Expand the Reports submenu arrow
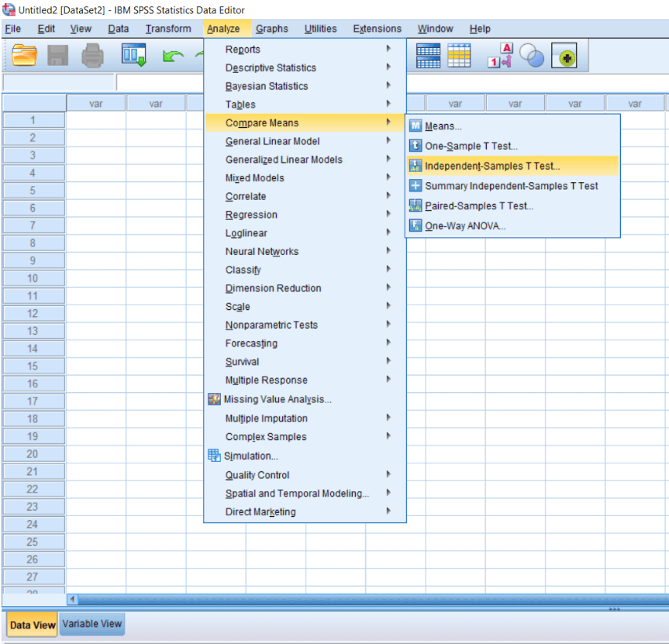The width and height of the screenshot is (669, 644). coord(388,49)
